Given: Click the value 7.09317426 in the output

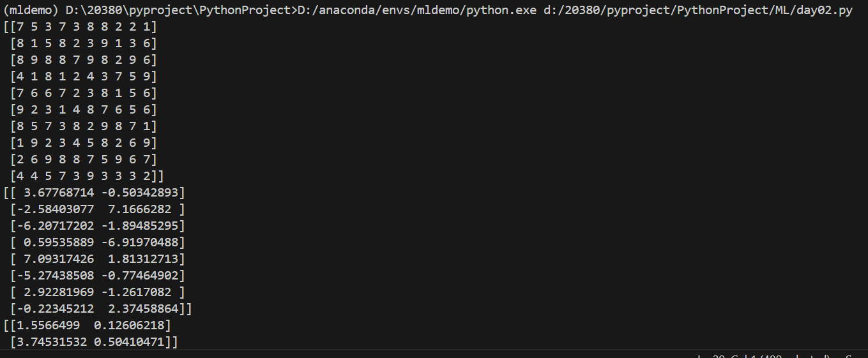Looking at the screenshot, I should pos(59,259).
